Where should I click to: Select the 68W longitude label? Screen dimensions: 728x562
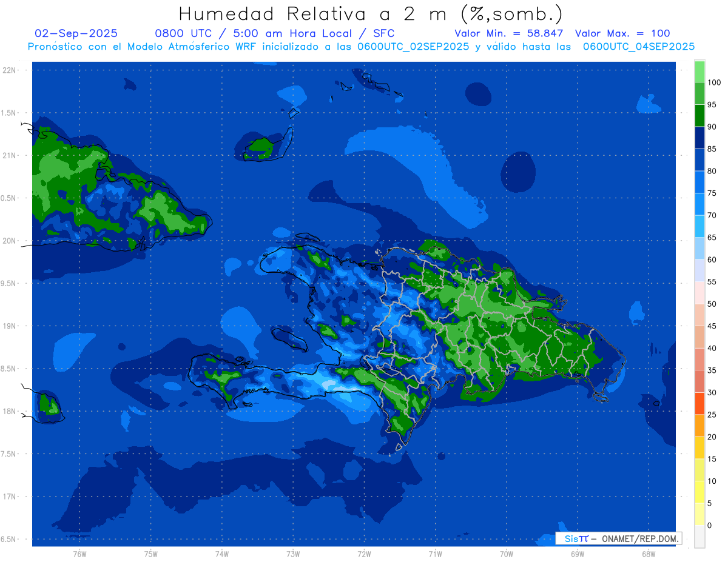pos(648,554)
